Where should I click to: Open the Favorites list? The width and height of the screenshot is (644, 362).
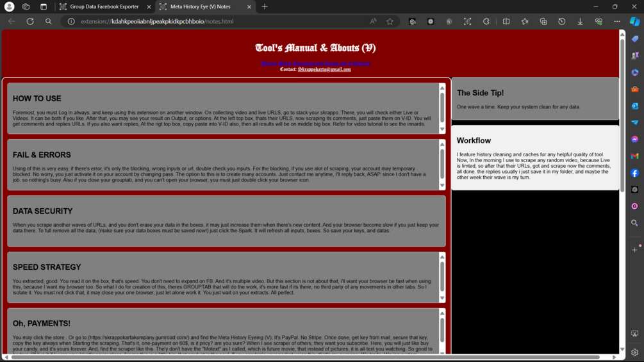(524, 21)
